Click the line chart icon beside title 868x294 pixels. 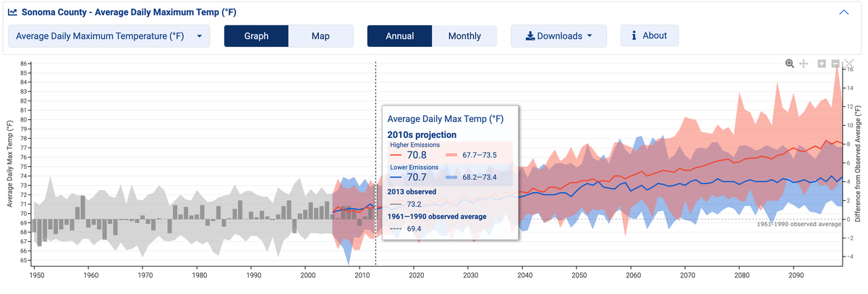click(x=12, y=12)
